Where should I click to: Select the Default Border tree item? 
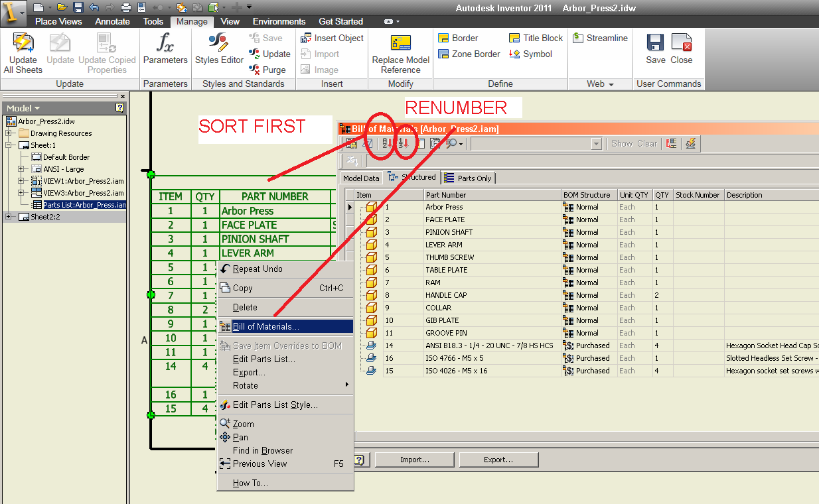(x=66, y=157)
